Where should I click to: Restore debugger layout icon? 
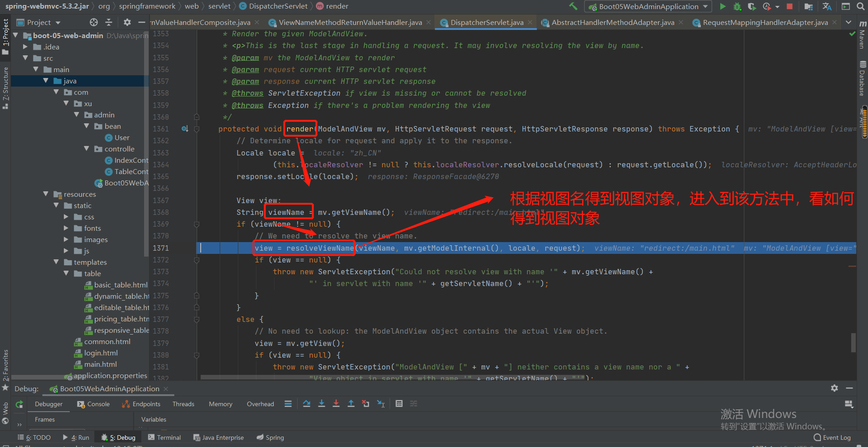click(849, 404)
